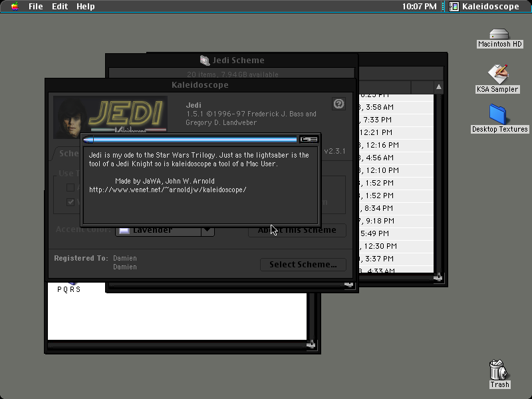Select the Trash icon on the desktop
This screenshot has height=399, width=532.
click(x=499, y=374)
